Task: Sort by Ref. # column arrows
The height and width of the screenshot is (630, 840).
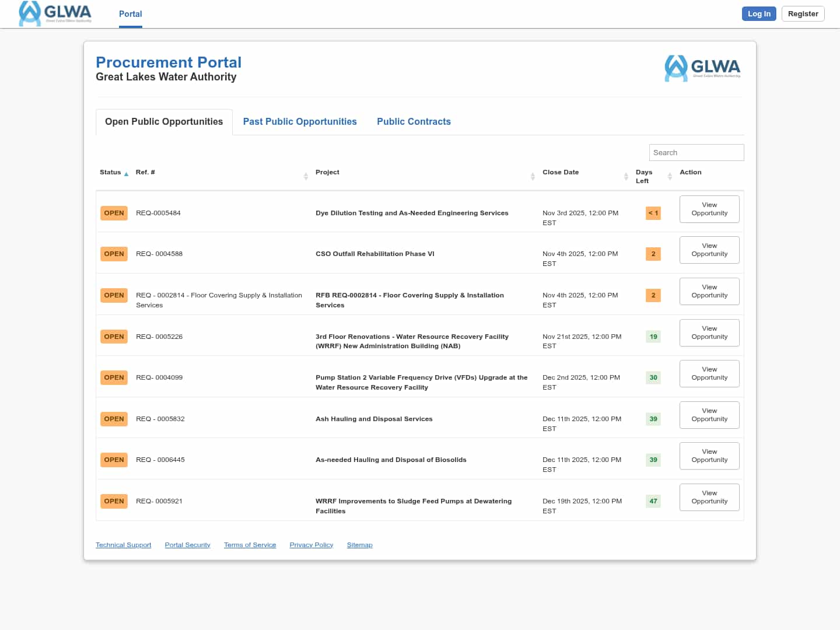Action: [x=306, y=176]
